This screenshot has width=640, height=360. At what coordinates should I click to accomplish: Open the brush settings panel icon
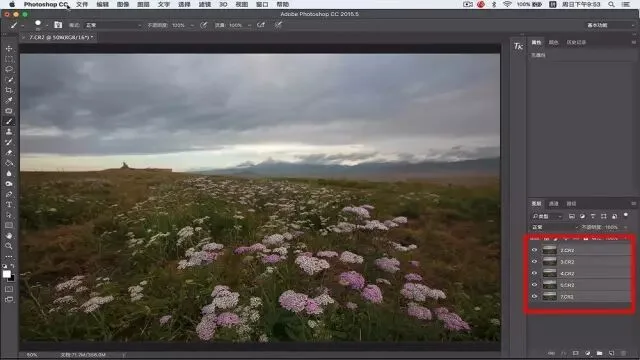[x=58, y=25]
